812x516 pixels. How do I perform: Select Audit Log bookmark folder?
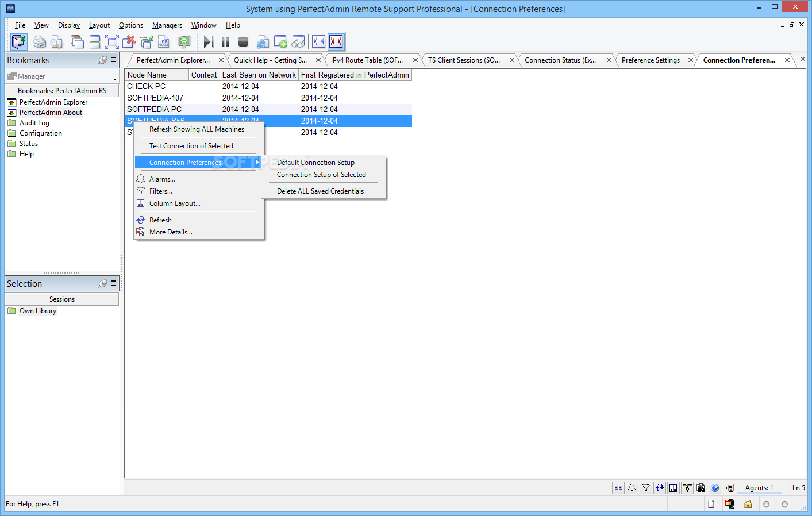(x=34, y=123)
